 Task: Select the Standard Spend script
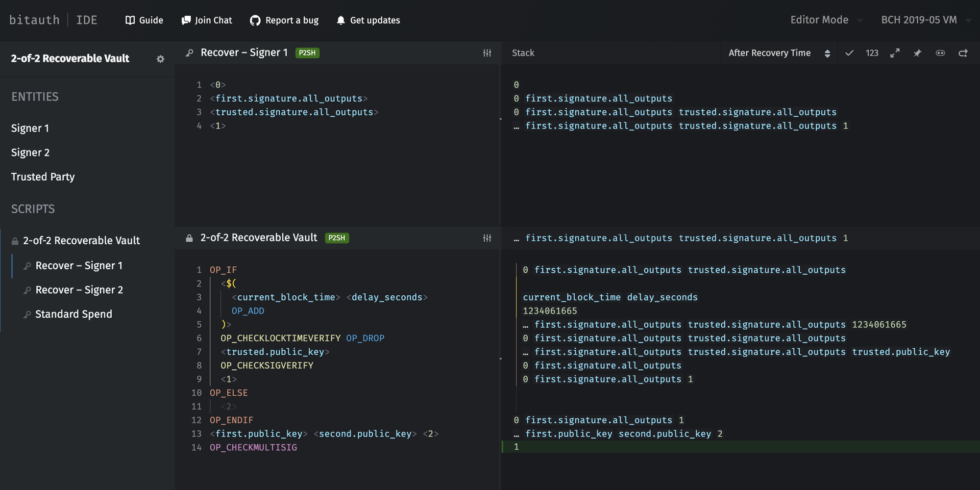[x=73, y=314]
